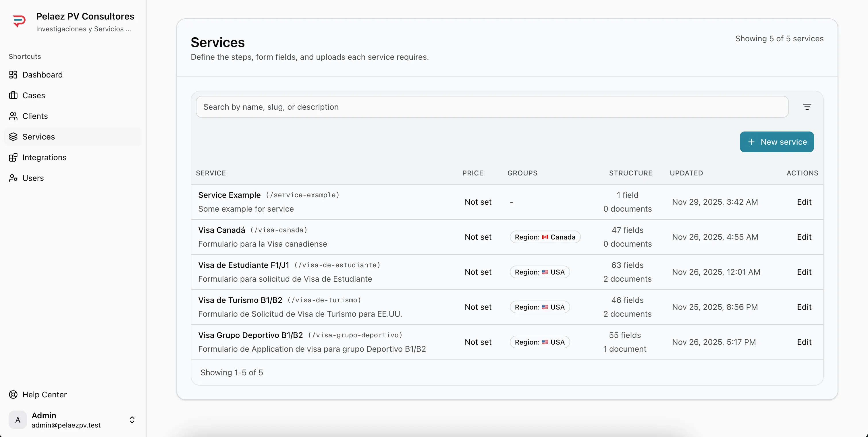
Task: Click the Pelaez PV Consultores logo
Action: (x=19, y=21)
